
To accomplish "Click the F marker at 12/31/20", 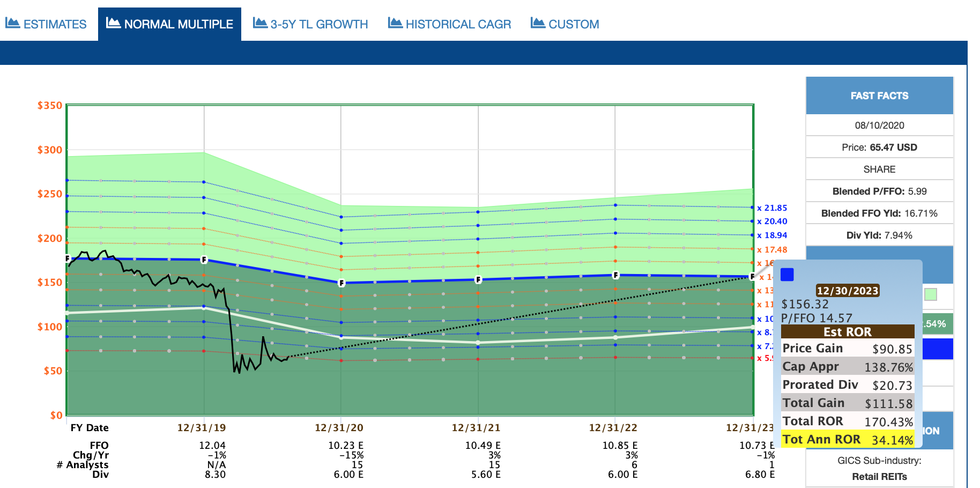I will pos(341,283).
